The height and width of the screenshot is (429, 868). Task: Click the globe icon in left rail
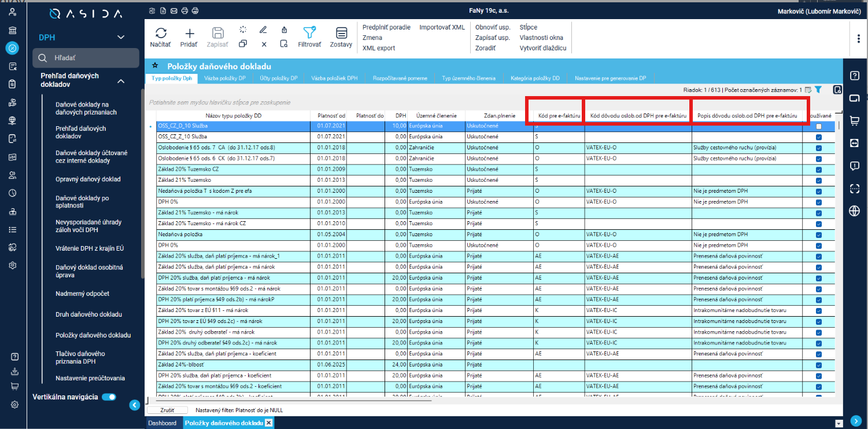(13, 120)
